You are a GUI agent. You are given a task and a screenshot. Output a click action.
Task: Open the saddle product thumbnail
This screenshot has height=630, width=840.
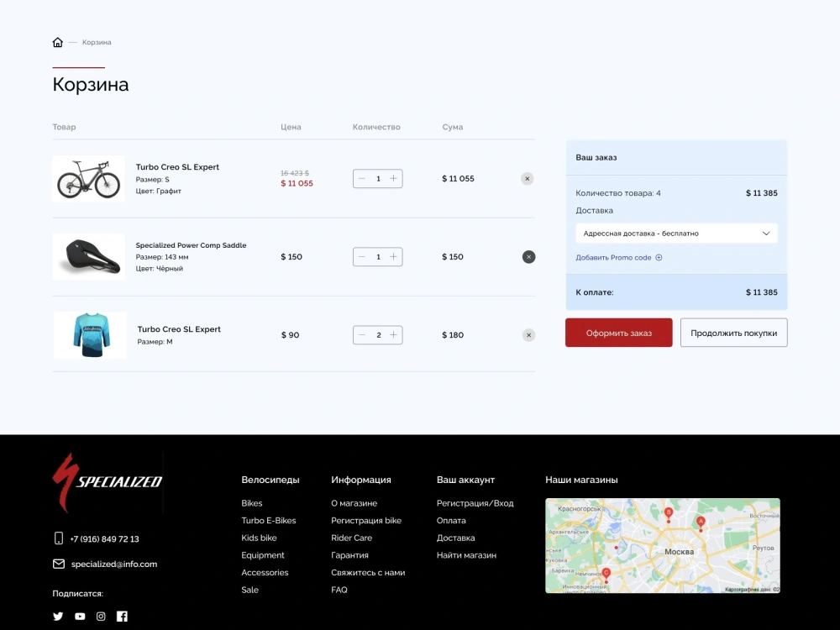point(88,257)
